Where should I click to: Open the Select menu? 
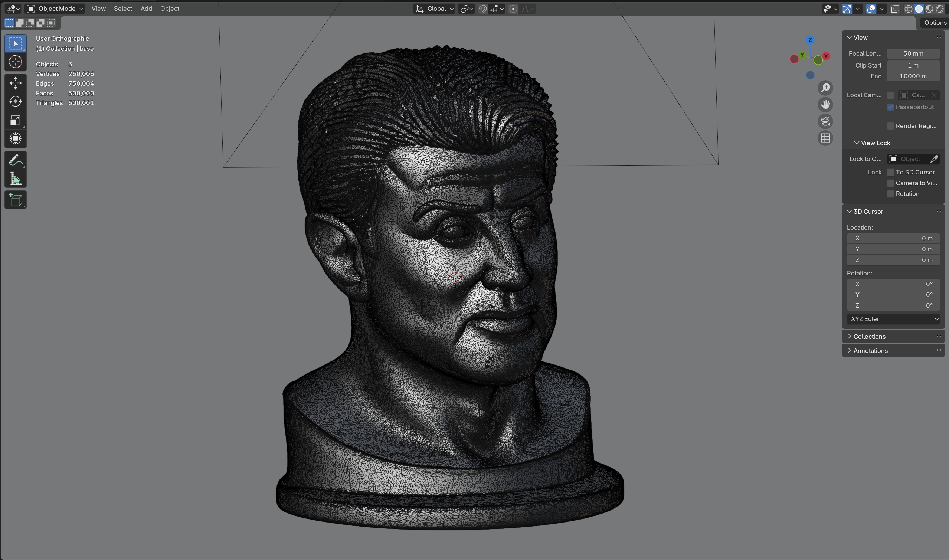pos(122,9)
